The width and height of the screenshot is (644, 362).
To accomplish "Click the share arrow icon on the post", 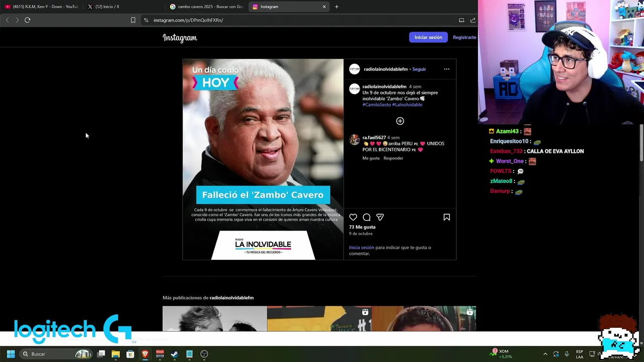I will 380,217.
